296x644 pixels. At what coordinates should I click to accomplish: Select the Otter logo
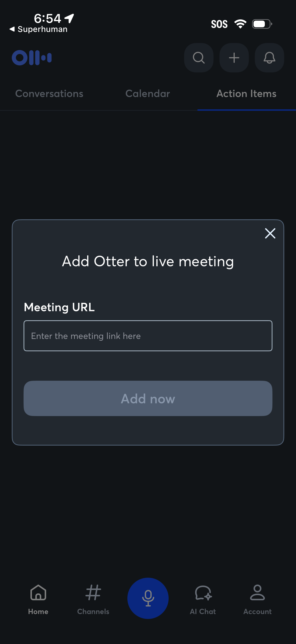click(x=32, y=57)
